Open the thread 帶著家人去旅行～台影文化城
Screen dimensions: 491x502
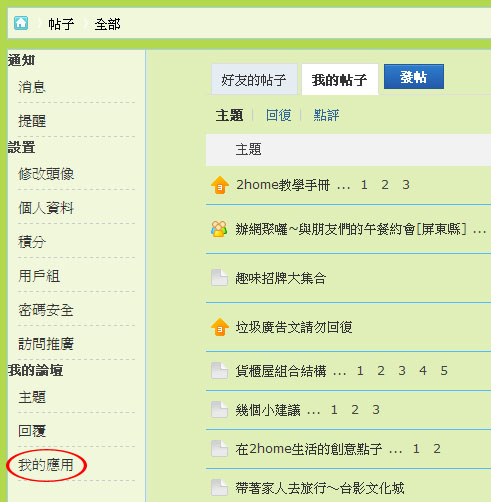(x=320, y=488)
